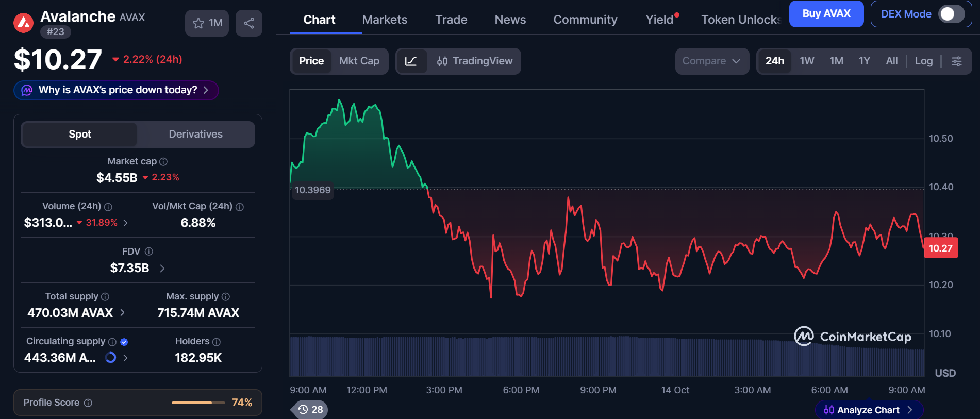Click the Profile Score progress bar
980x419 pixels.
pos(198,403)
